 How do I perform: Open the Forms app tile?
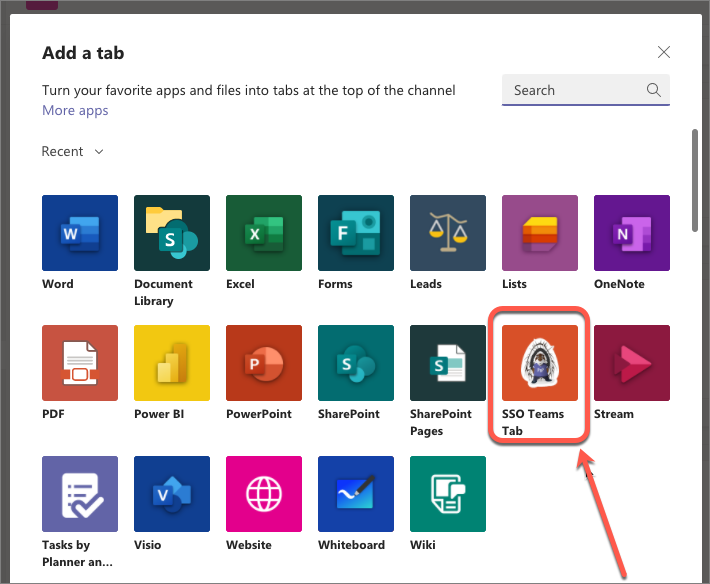tap(356, 233)
